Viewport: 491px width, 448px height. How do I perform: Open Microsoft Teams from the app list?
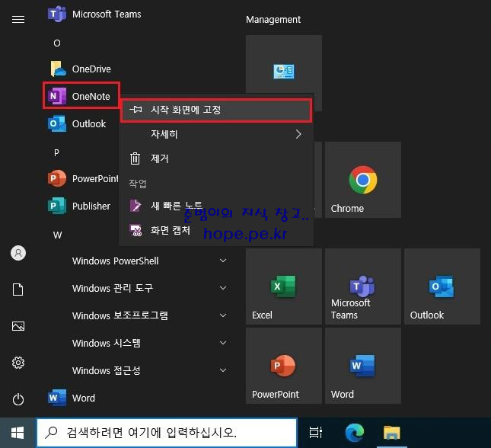coord(95,14)
